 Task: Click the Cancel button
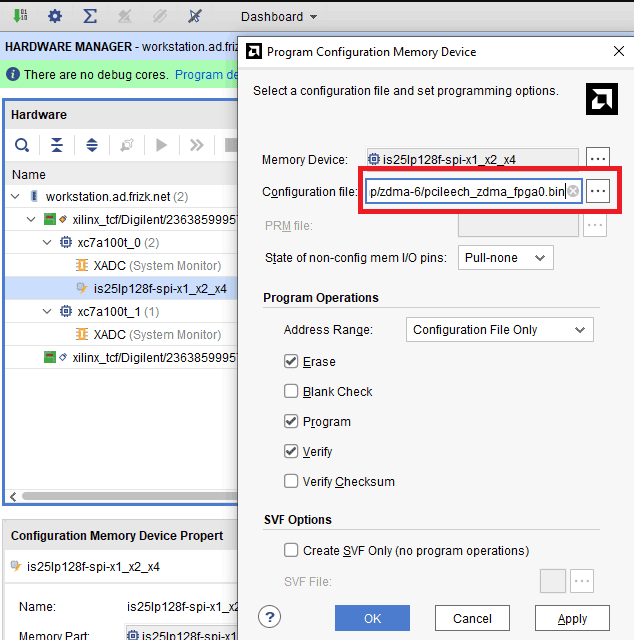pos(472,618)
